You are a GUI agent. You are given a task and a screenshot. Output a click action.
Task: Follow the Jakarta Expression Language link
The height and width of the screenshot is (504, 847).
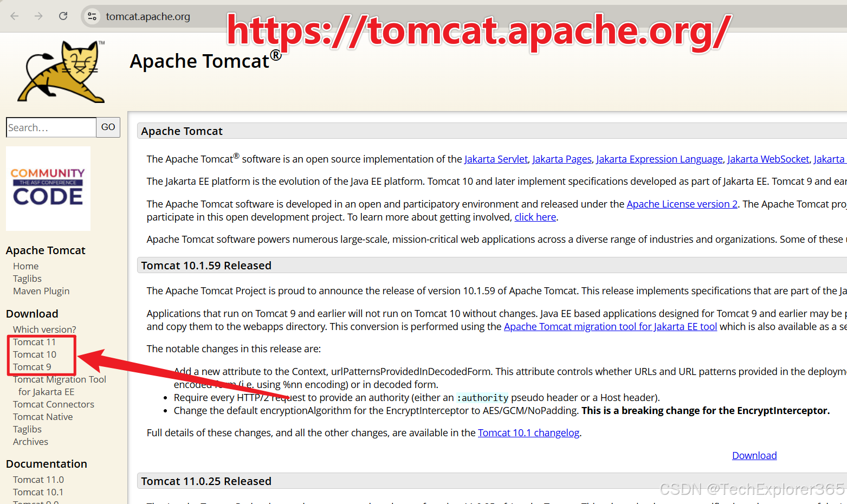(x=660, y=159)
